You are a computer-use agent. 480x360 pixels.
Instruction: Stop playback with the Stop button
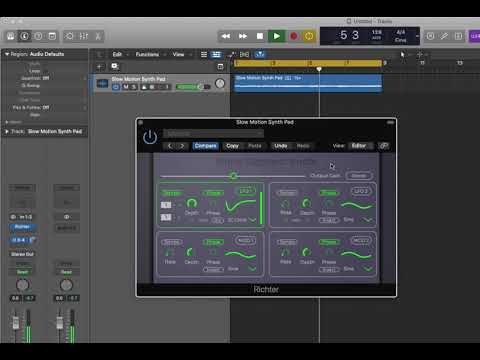[x=260, y=36]
